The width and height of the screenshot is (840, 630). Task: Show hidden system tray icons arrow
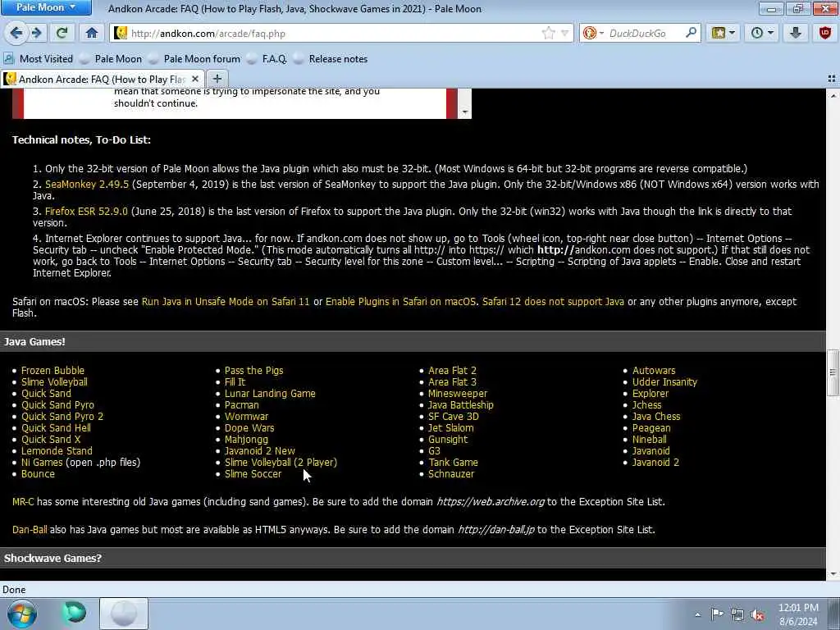pyautogui.click(x=697, y=615)
